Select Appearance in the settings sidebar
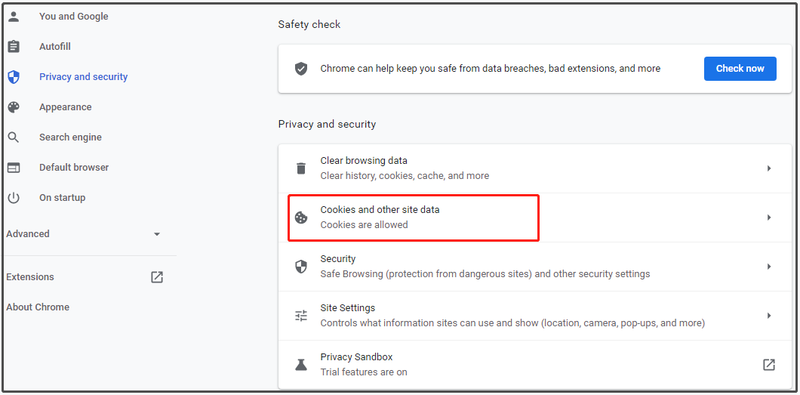 coord(65,107)
